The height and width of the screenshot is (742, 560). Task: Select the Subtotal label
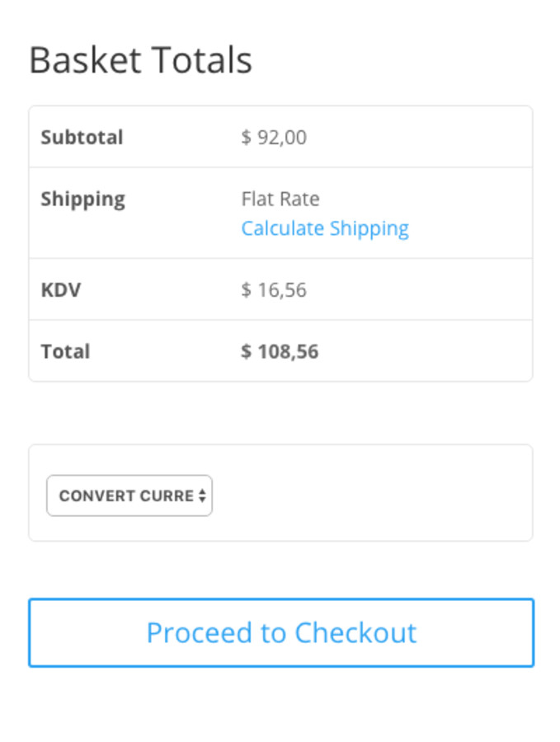click(82, 137)
